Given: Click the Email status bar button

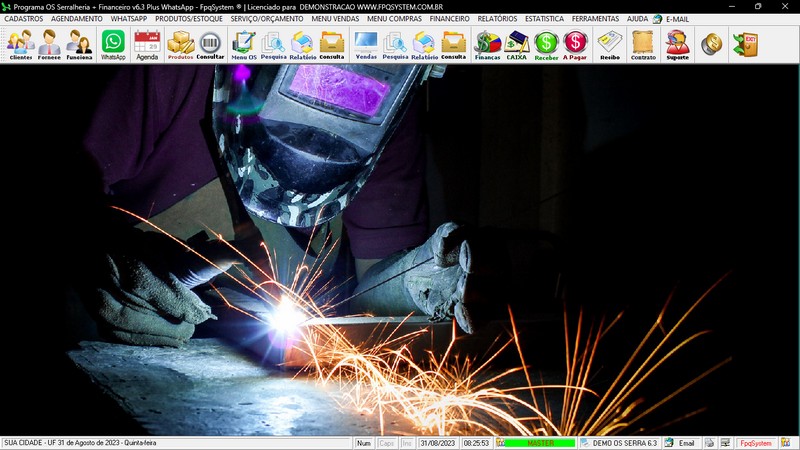Looking at the screenshot, I should (680, 443).
